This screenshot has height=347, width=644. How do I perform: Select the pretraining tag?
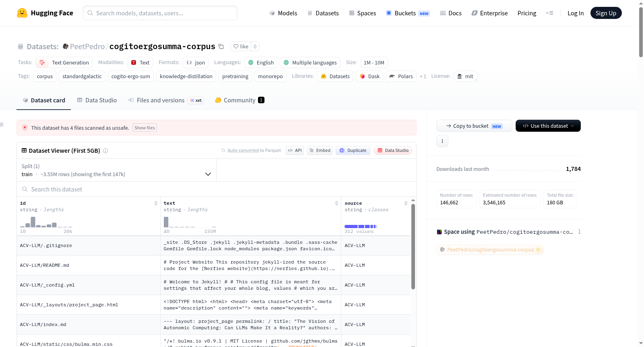[235, 76]
